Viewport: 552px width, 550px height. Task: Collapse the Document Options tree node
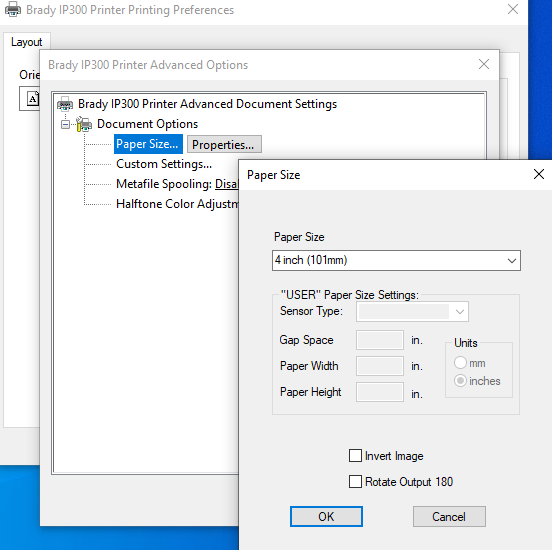point(65,124)
